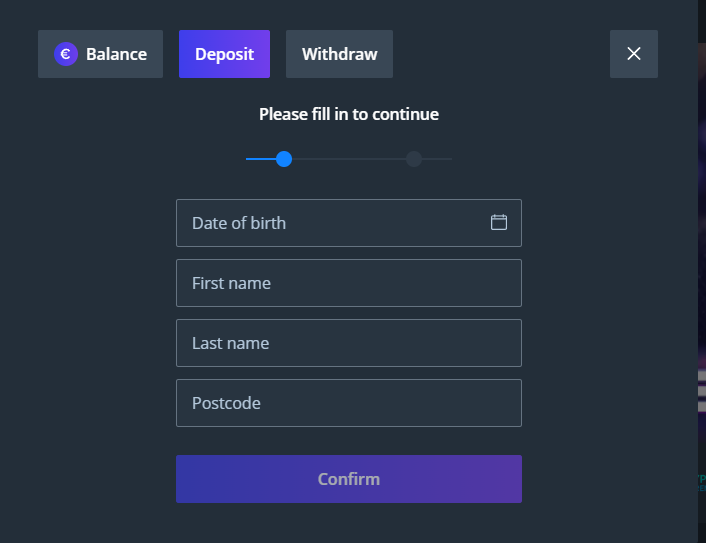Close the deposit dialog with X
The width and height of the screenshot is (706, 543).
633,54
